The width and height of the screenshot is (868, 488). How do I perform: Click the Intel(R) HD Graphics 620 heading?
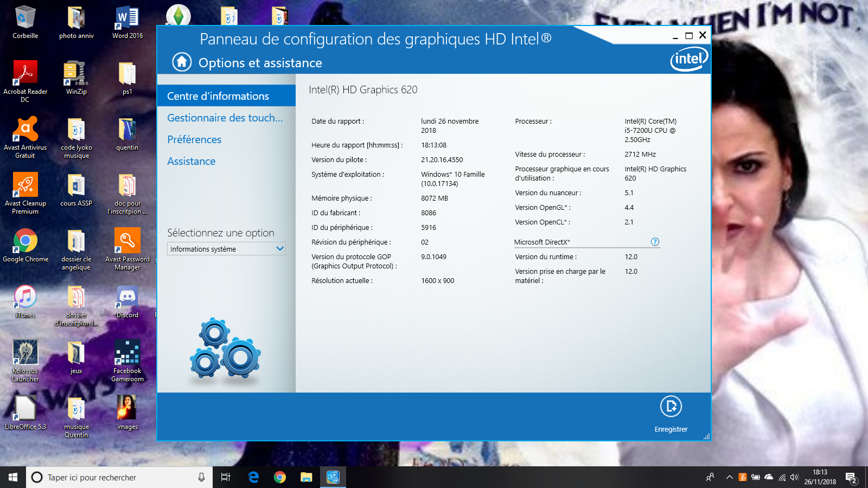(363, 89)
